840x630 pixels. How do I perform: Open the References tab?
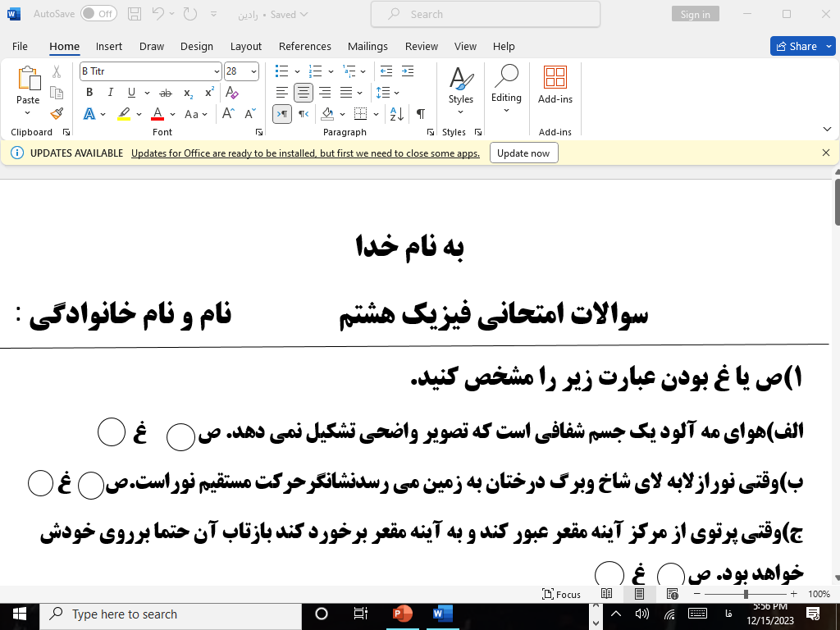click(305, 47)
